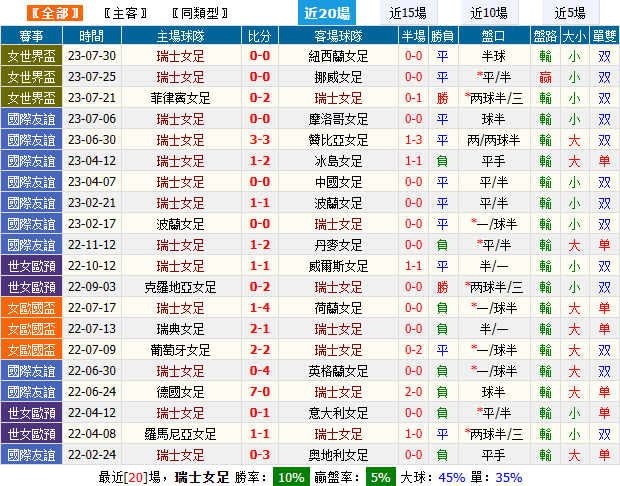Screen dimensions: 620x486
Task: Show the 近15場 recent matches tab
Action: (x=407, y=13)
